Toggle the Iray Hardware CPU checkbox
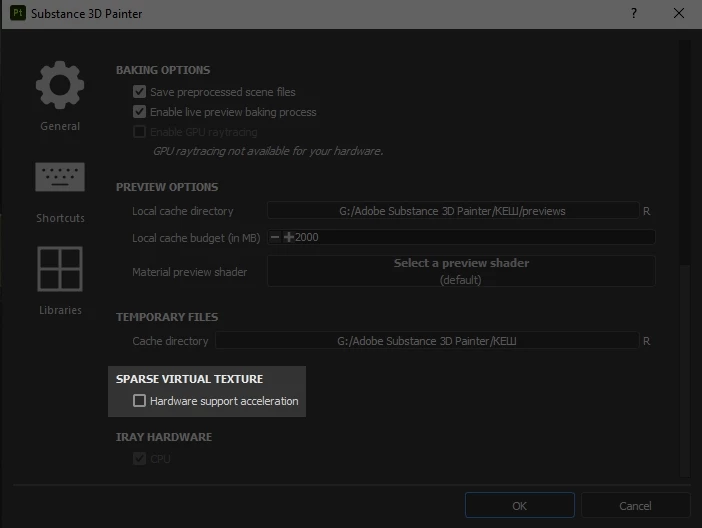The width and height of the screenshot is (702, 528). [139, 459]
